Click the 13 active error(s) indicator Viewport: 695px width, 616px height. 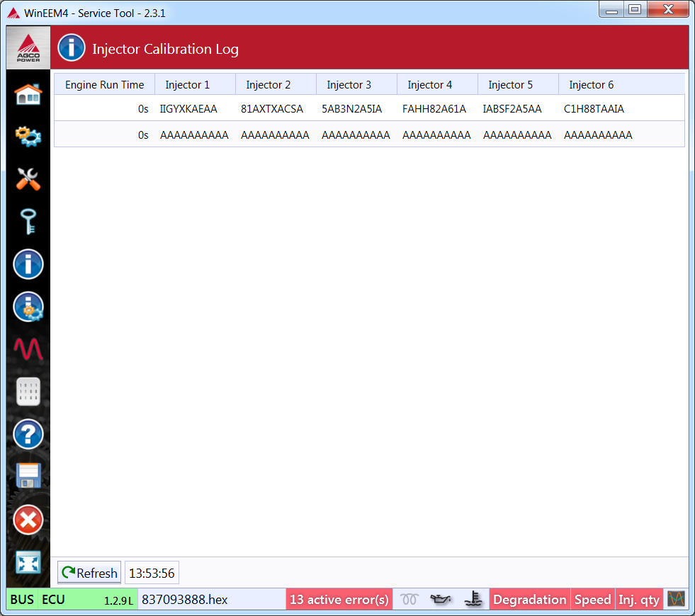339,600
